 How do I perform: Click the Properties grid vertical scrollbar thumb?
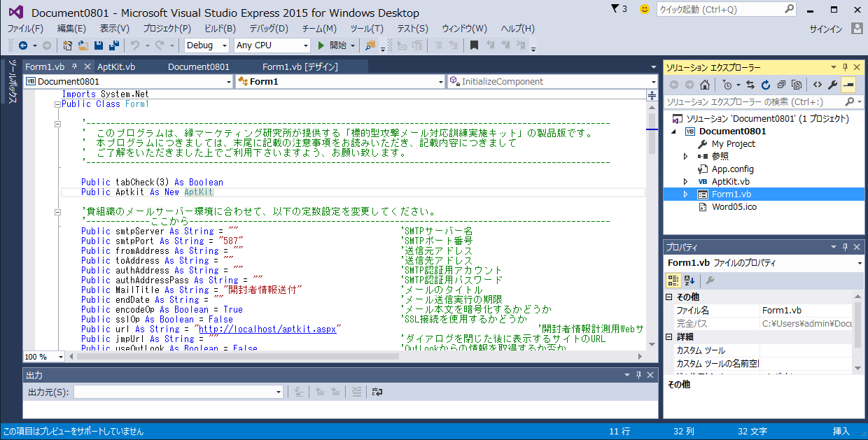click(858, 325)
